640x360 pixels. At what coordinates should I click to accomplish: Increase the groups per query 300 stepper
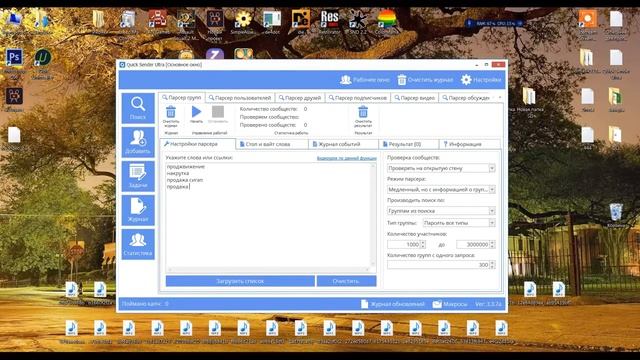[492, 263]
